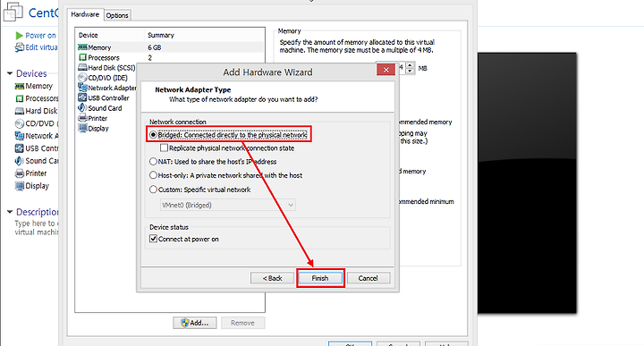Screen dimensions: 644x346
Task: Enable Replicate physical network connection state checkbox
Action: pos(164,148)
